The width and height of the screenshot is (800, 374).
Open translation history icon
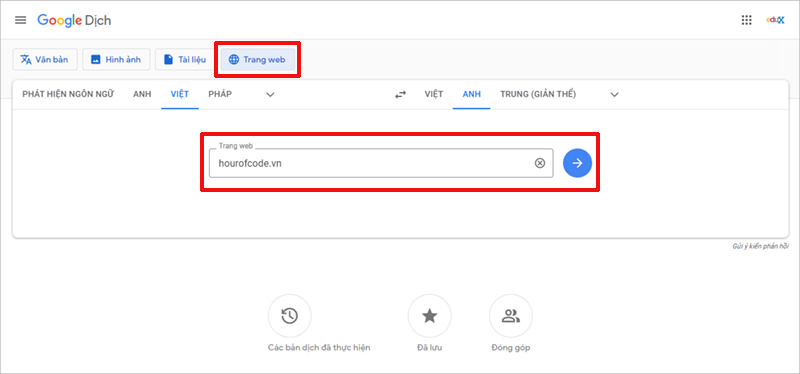pos(289,316)
